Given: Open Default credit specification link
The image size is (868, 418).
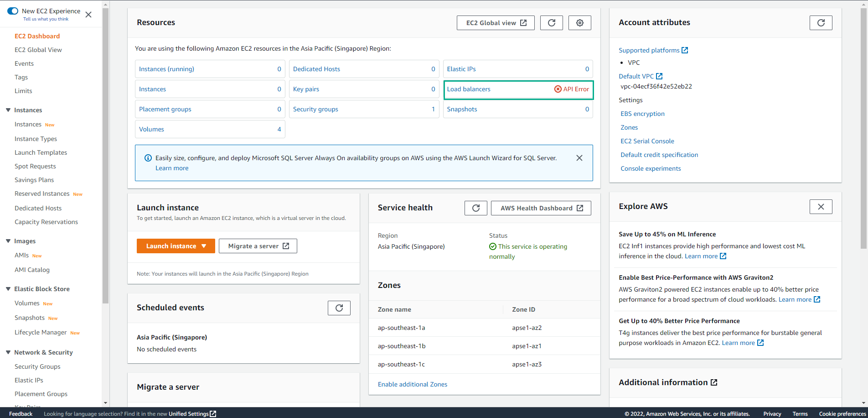Looking at the screenshot, I should tap(659, 155).
